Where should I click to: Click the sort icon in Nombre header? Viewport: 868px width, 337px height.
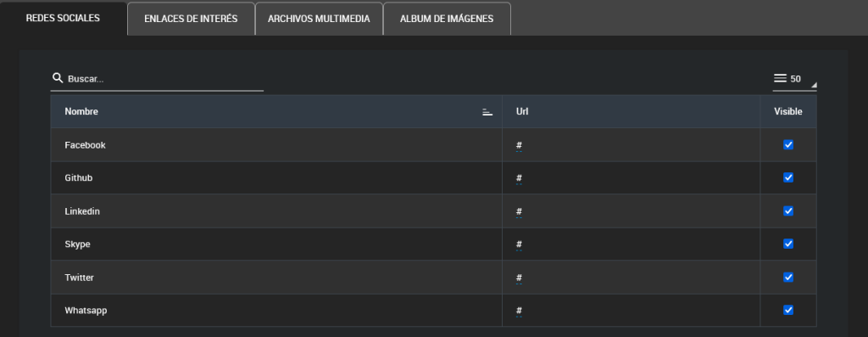tap(487, 112)
